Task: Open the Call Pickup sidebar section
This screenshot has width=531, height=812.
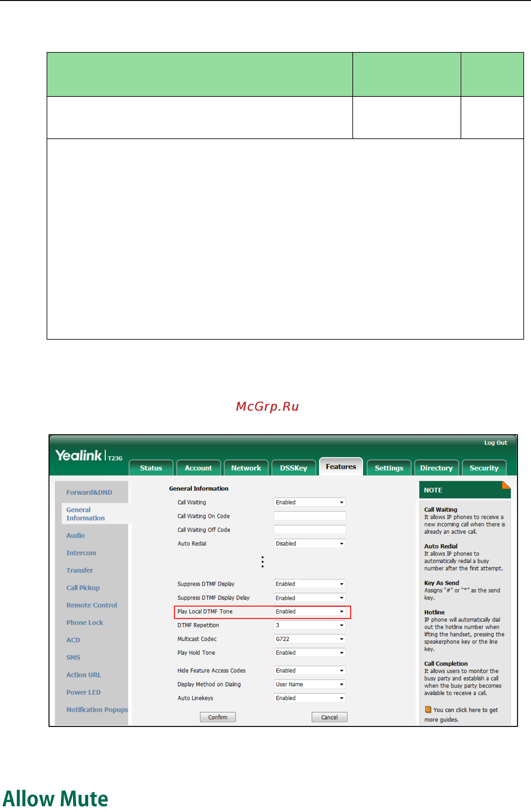Action: pyautogui.click(x=83, y=588)
